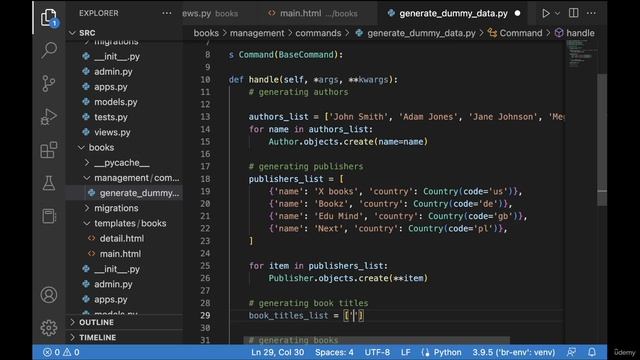Open the Explorer view in the activity bar
Viewport: 640px width, 360px height.
point(49,18)
